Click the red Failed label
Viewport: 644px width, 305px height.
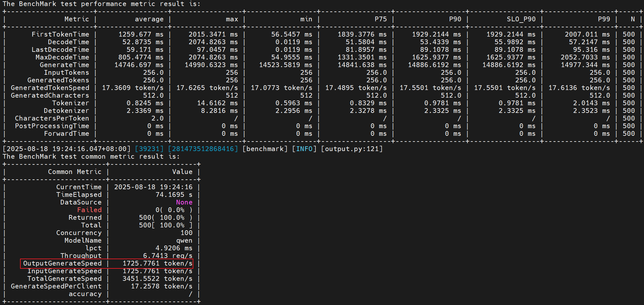pyautogui.click(x=89, y=210)
